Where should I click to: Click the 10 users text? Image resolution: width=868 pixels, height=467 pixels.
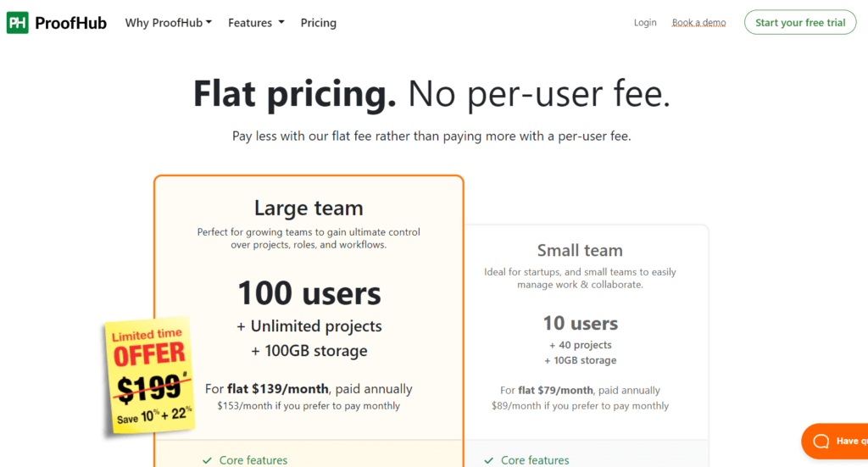[x=580, y=323]
